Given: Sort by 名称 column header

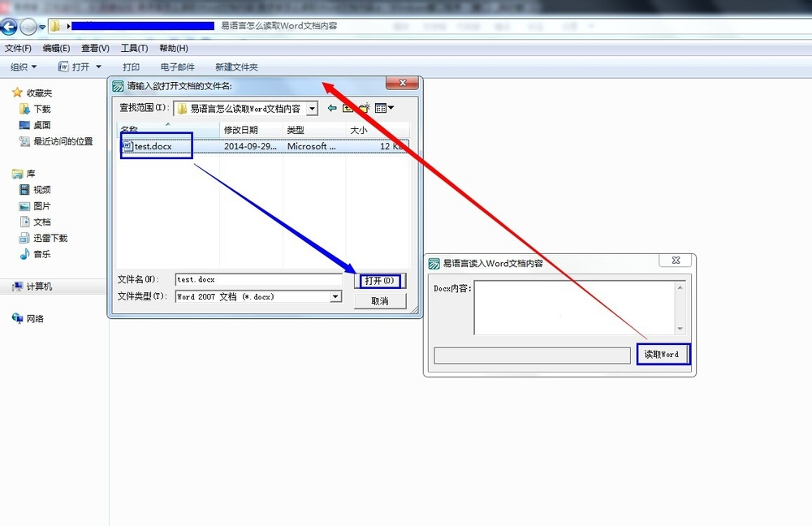Looking at the screenshot, I should [x=168, y=129].
